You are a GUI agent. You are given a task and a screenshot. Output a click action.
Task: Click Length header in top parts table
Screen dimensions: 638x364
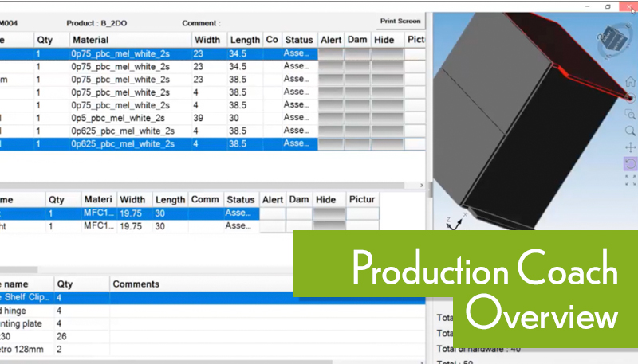tap(245, 40)
